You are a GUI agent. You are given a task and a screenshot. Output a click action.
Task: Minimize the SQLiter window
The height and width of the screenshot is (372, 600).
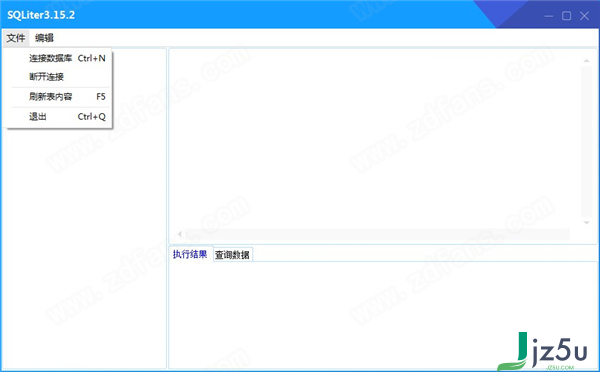(549, 16)
